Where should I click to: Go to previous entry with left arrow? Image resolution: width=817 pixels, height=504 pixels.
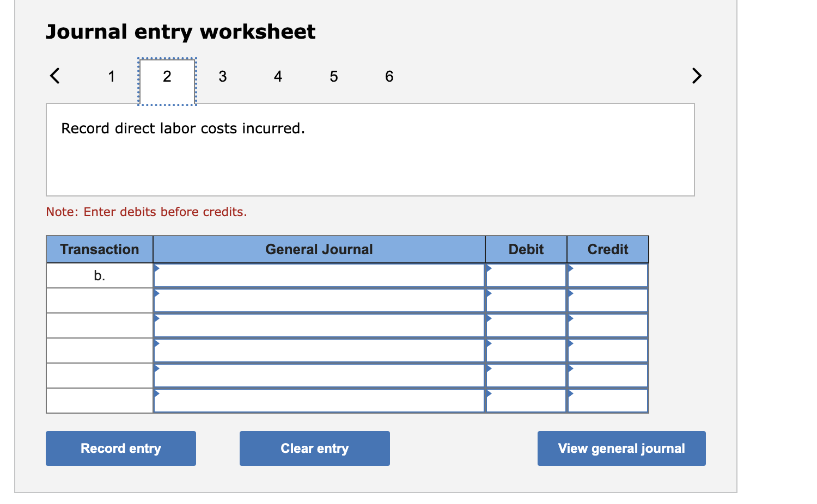tap(54, 76)
